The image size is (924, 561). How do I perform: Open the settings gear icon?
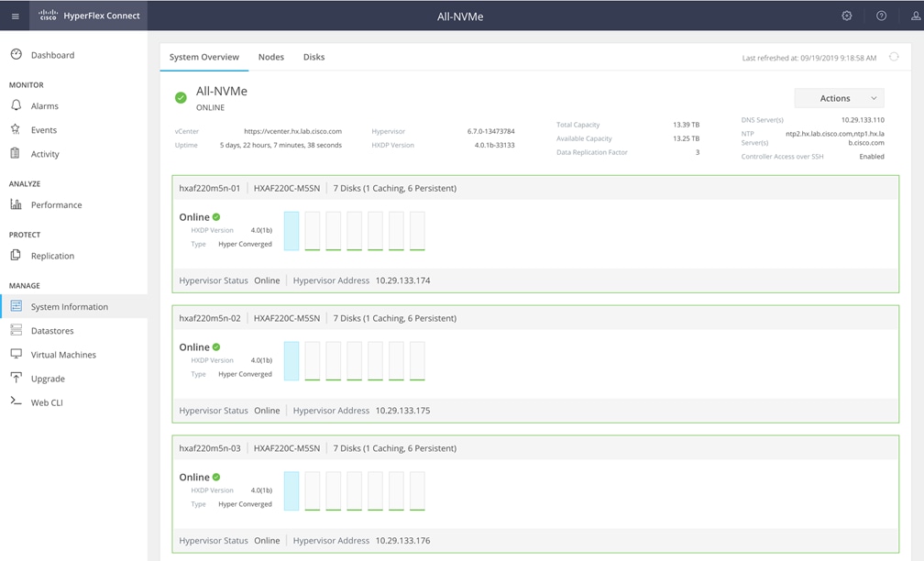click(847, 16)
